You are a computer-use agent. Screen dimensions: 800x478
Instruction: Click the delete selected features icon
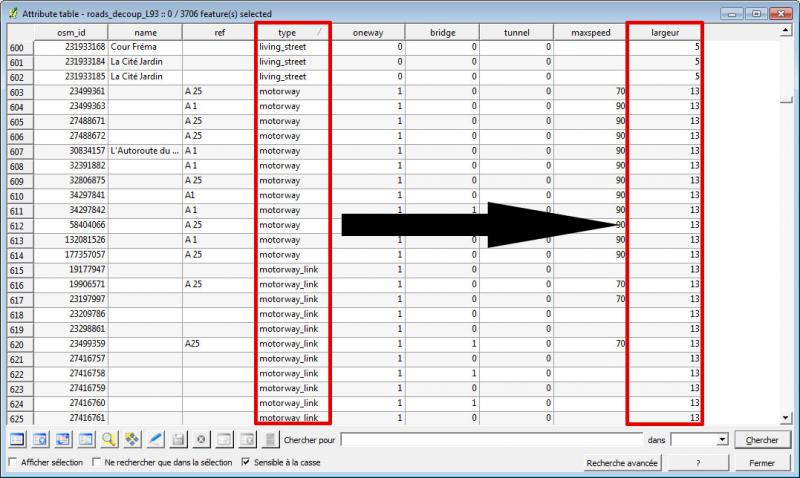click(x=201, y=439)
